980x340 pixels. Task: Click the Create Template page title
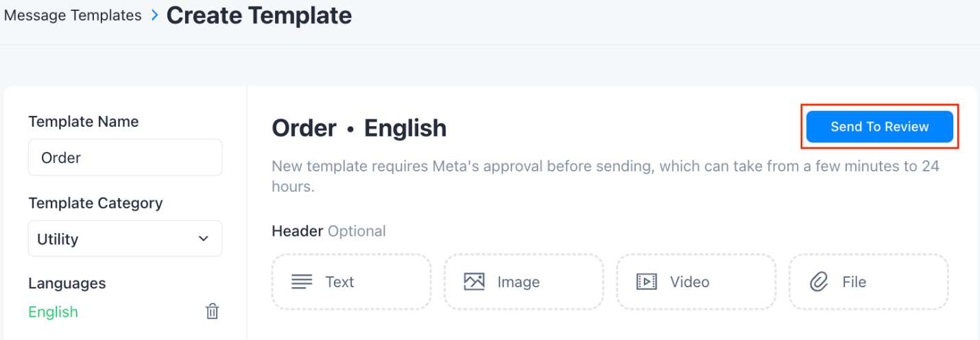coord(259,16)
